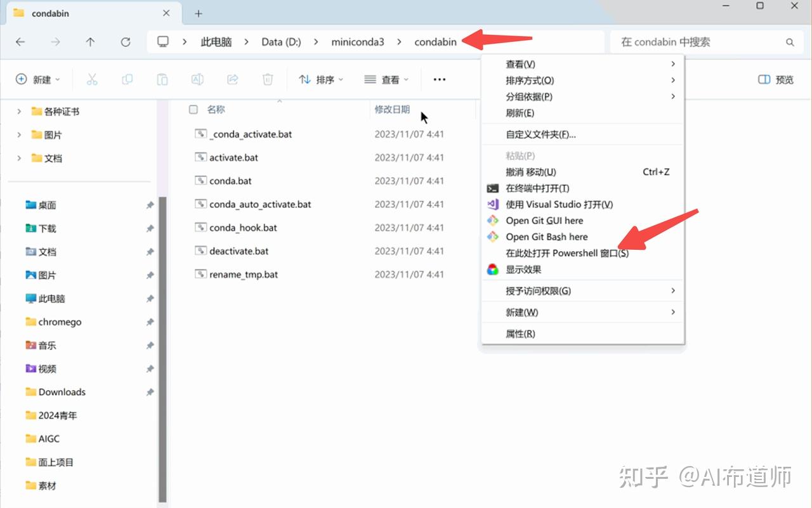Select the conda.bat file

tap(230, 181)
